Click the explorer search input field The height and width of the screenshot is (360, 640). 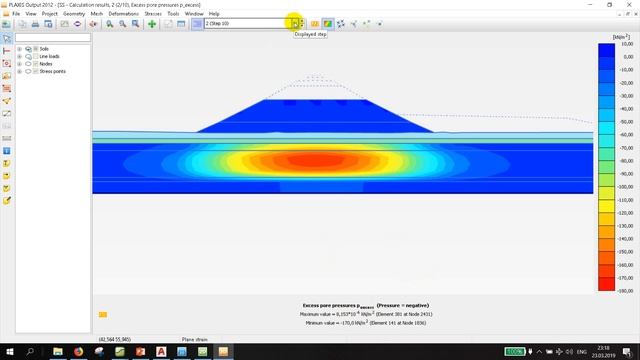coord(53,38)
